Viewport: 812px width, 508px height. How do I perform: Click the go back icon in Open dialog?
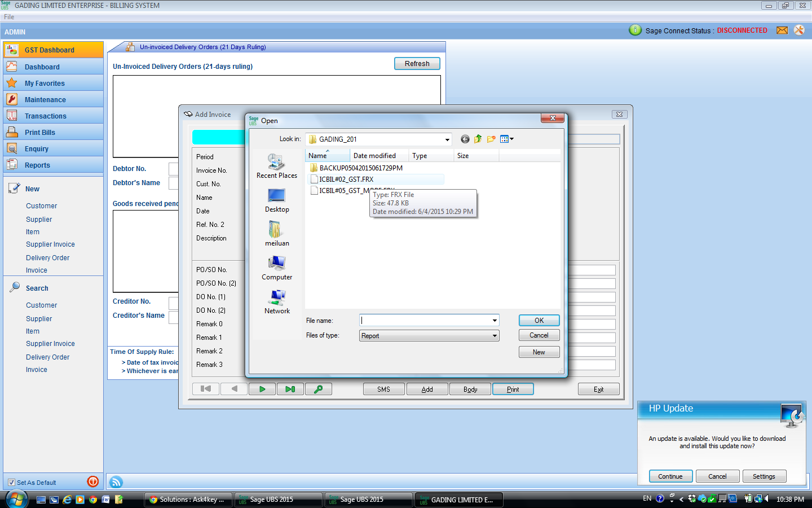465,139
